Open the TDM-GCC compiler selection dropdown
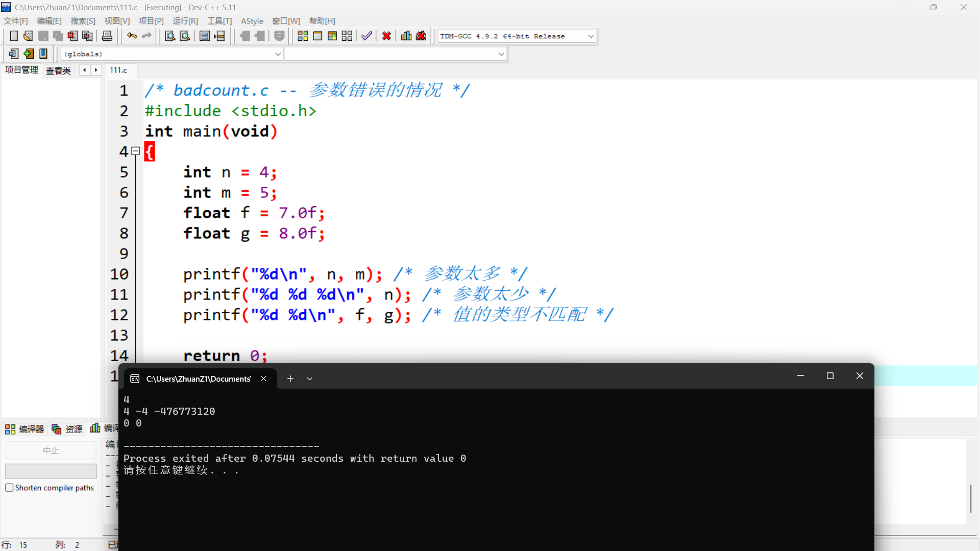Image resolution: width=980 pixels, height=551 pixels. pyautogui.click(x=591, y=36)
